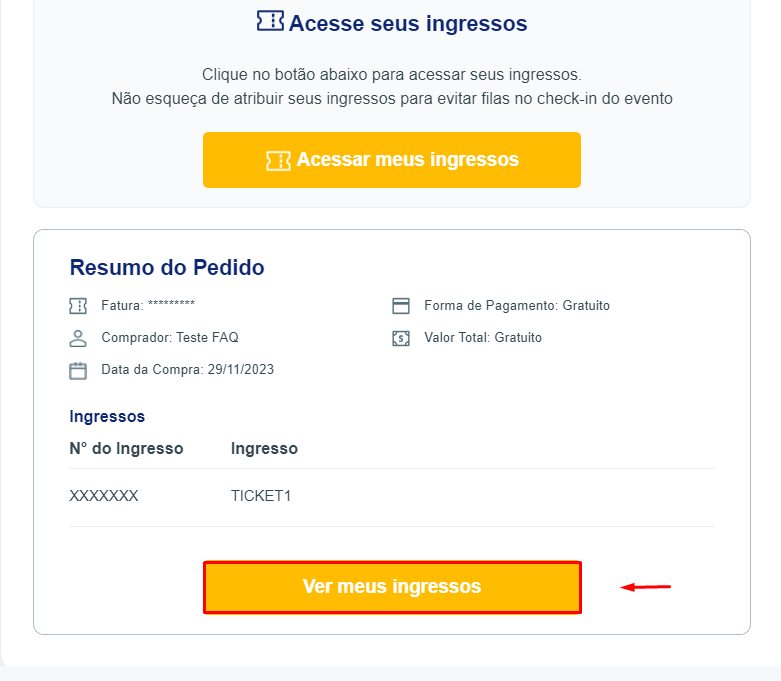781x681 pixels.
Task: Click the Ingresso column header
Action: coord(264,448)
